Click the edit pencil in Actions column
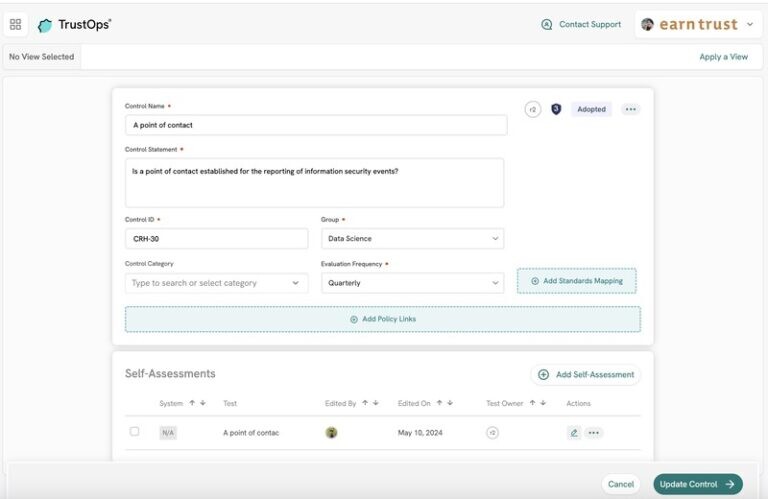 pos(574,433)
